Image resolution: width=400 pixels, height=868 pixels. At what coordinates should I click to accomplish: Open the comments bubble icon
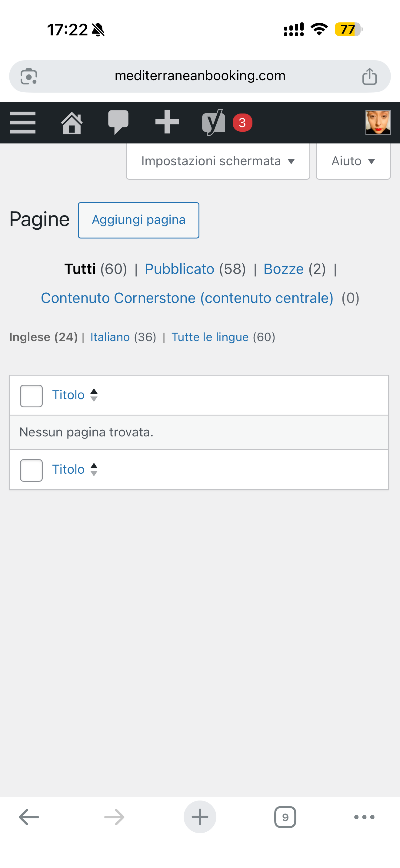118,122
